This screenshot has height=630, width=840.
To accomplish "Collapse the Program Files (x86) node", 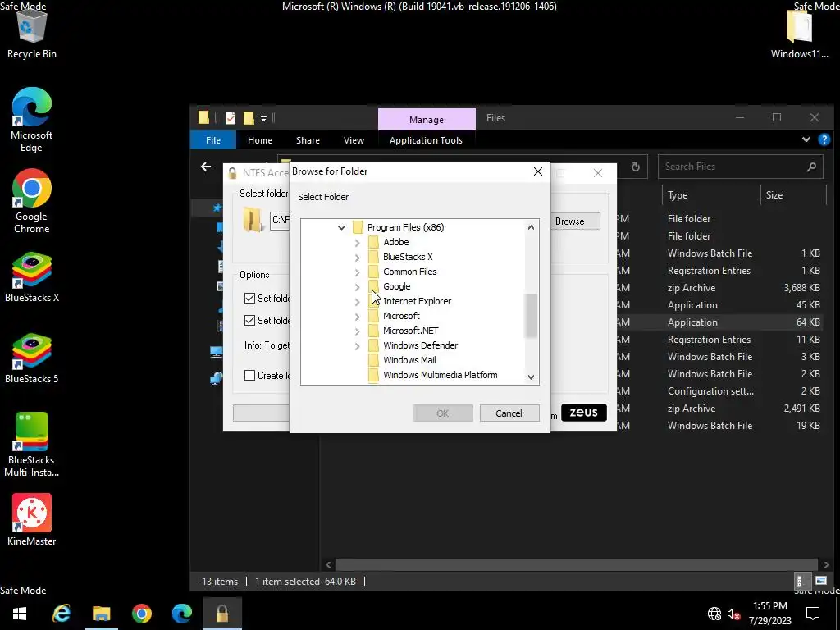I will [x=341, y=228].
